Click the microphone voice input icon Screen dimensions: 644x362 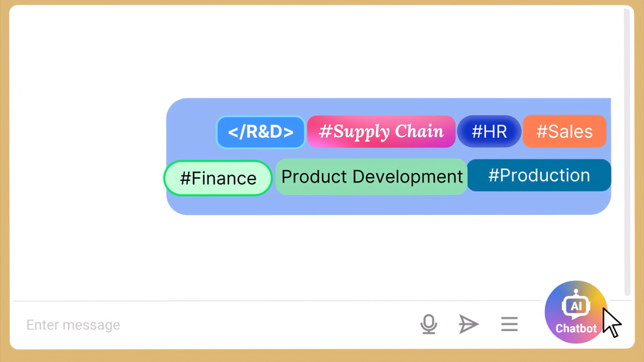coord(429,324)
